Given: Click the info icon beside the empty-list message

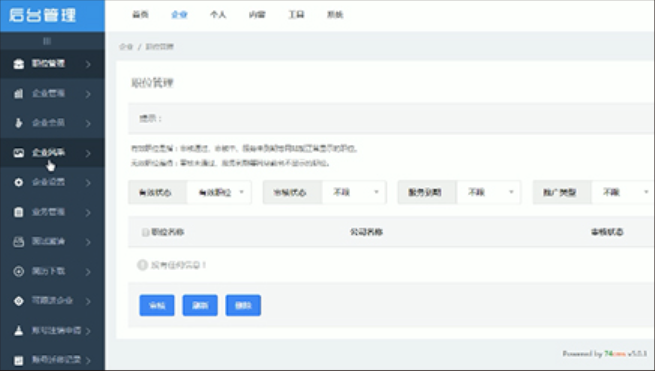Looking at the screenshot, I should [x=142, y=265].
